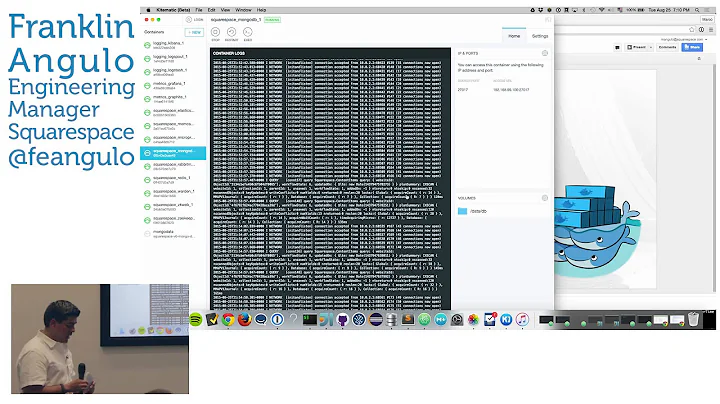
Task: Select the squarespace_redis_1 container
Action: click(x=173, y=180)
